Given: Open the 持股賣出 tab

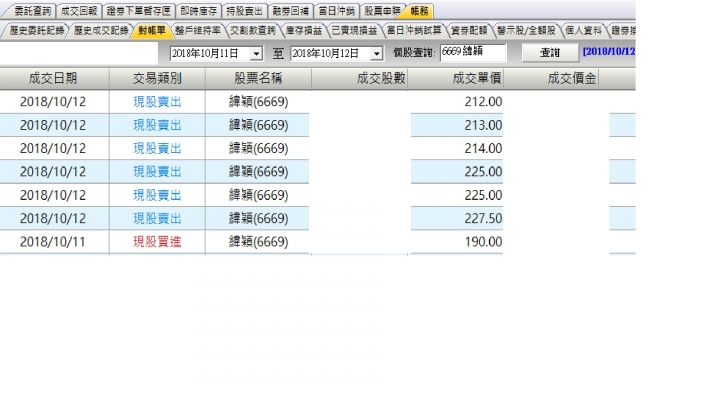Looking at the screenshot, I should tap(245, 11).
